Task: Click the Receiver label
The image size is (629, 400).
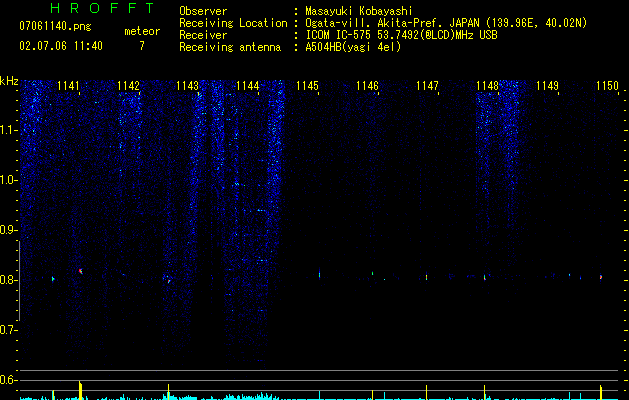Action: tap(203, 35)
